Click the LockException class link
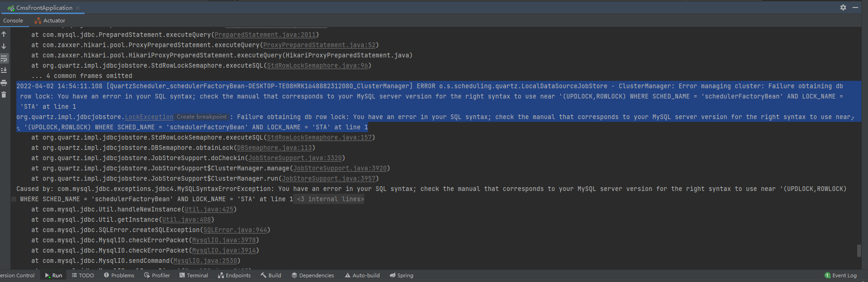Image resolution: width=868 pixels, height=282 pixels. click(149, 117)
